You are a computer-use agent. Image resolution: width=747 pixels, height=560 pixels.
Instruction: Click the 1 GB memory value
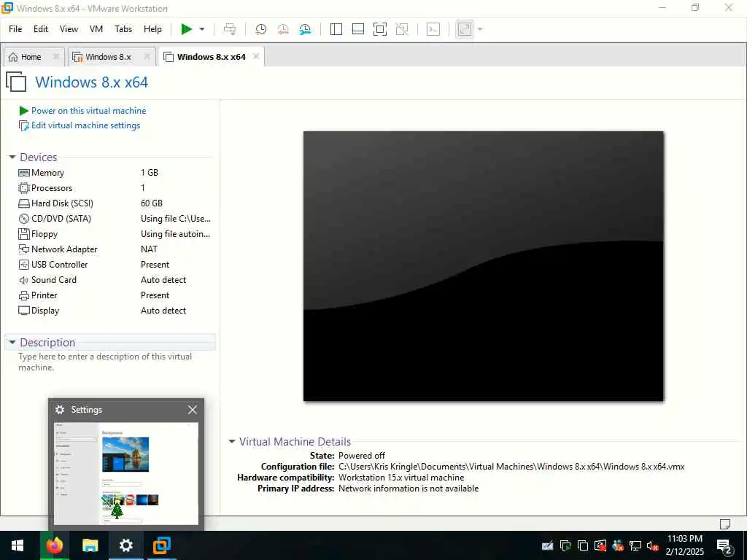click(x=149, y=172)
